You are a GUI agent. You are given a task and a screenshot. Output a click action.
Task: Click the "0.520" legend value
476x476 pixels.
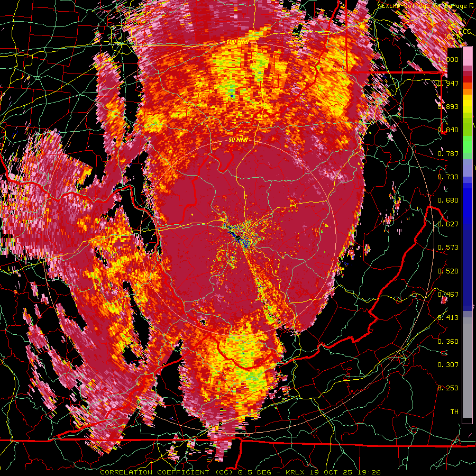(448, 271)
